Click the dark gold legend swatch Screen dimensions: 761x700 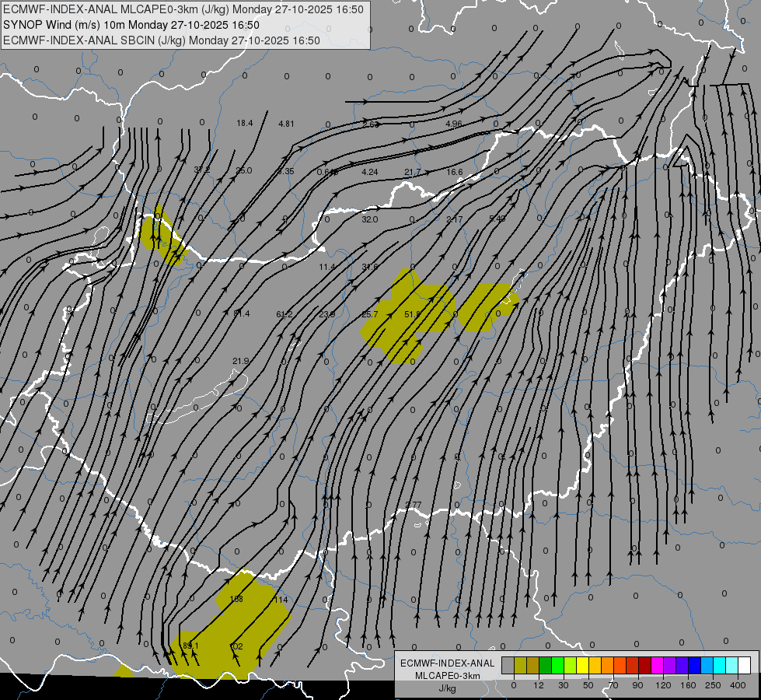click(533, 665)
